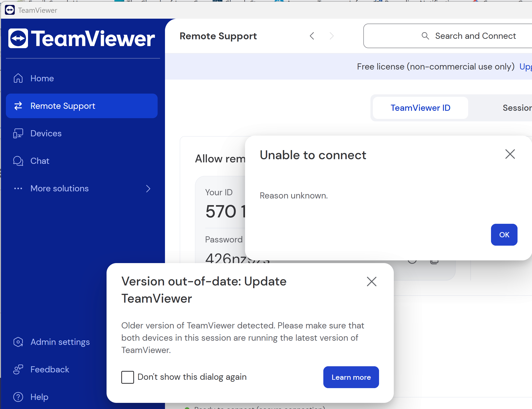Open Help from the sidebar

(39, 397)
